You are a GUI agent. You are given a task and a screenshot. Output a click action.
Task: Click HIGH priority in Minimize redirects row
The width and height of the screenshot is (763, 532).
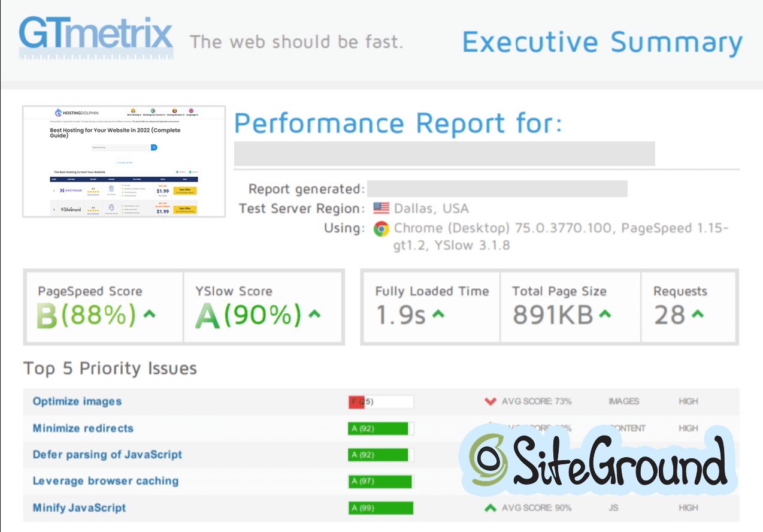point(689,428)
